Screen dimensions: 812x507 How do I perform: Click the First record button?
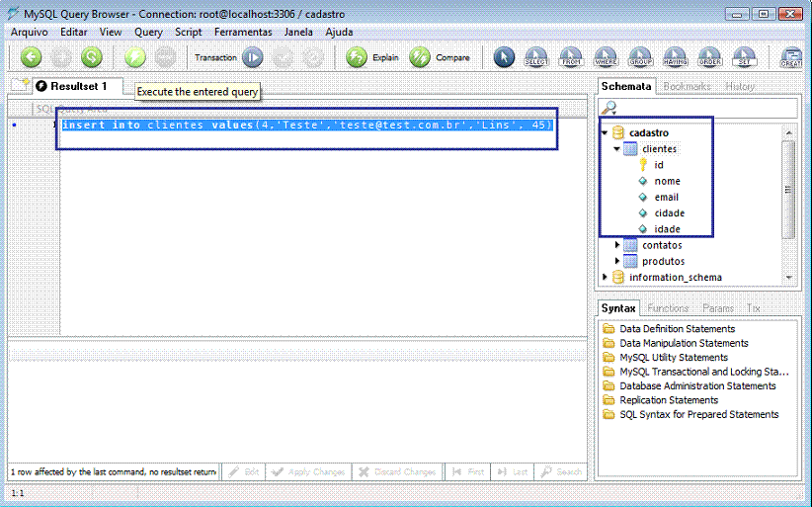[x=468, y=471]
